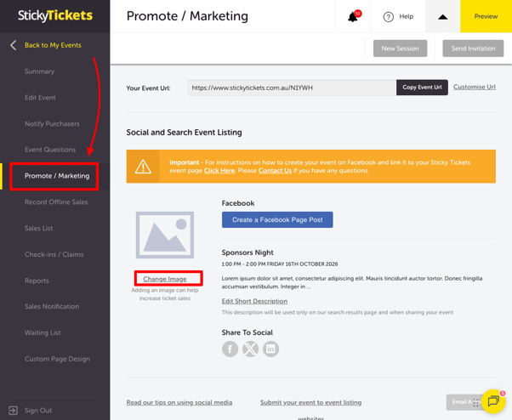Screen dimensions: 512x420
Task: Select Waiting List in sidebar
Action: [x=43, y=332]
